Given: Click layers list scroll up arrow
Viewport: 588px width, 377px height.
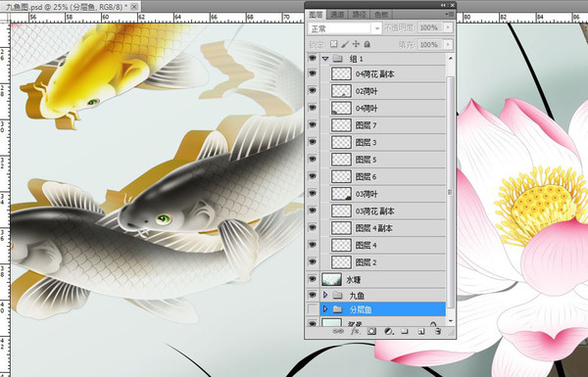Looking at the screenshot, I should [451, 59].
